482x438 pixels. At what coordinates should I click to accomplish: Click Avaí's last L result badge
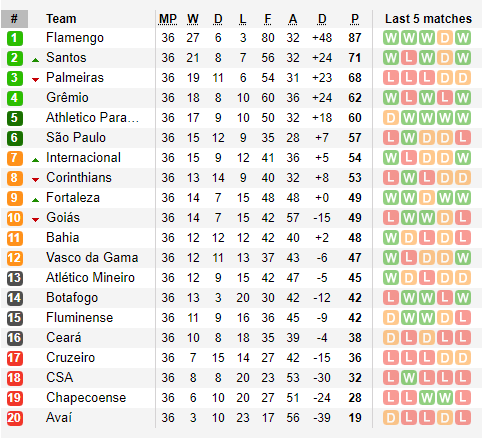(463, 418)
